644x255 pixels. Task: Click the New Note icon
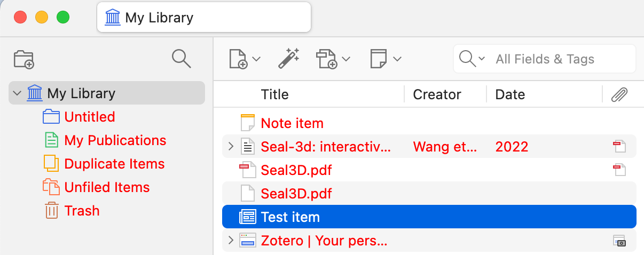point(379,59)
